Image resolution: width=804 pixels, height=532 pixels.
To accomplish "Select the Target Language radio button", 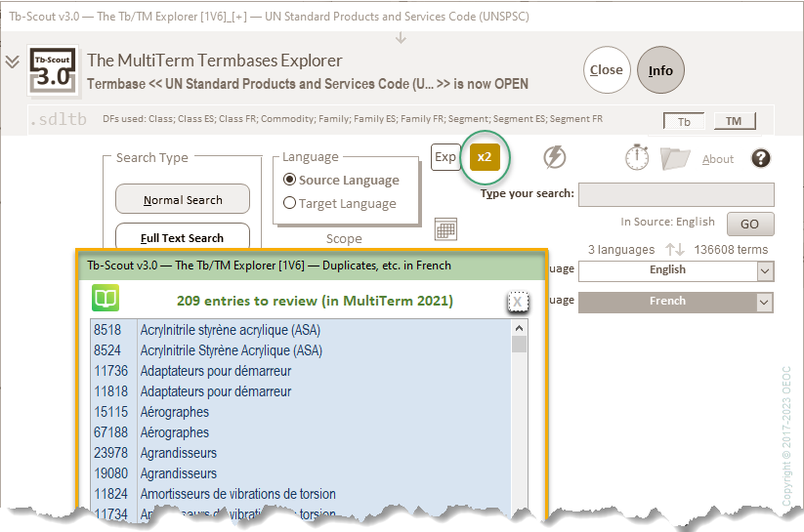I will [x=290, y=203].
